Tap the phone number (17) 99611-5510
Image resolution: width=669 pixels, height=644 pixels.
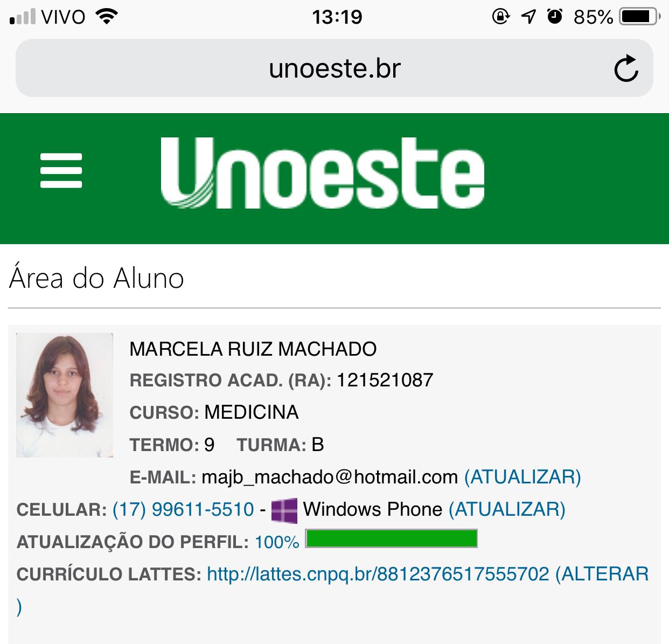point(183,509)
